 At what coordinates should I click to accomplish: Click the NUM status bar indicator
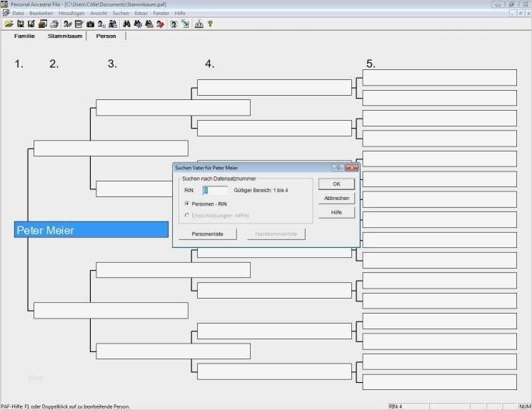coord(525,406)
